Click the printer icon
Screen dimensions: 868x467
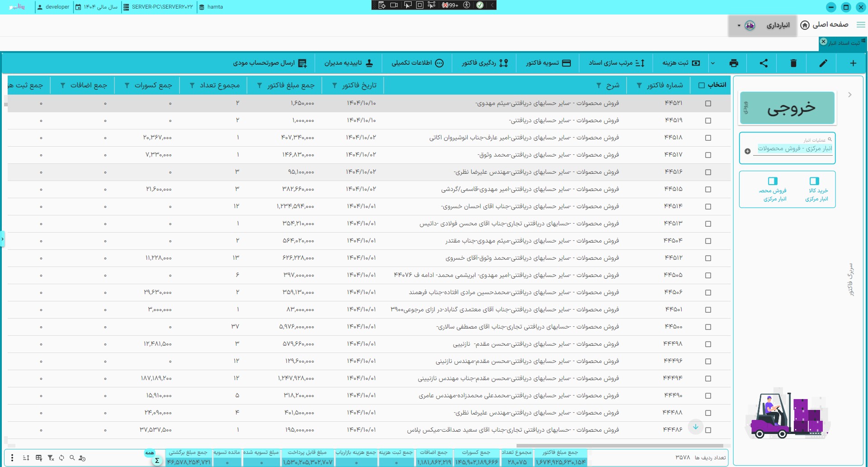tap(734, 63)
